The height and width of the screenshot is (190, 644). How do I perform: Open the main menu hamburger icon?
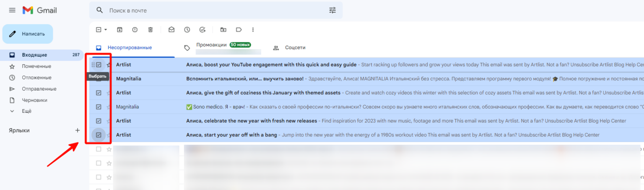[x=12, y=10]
